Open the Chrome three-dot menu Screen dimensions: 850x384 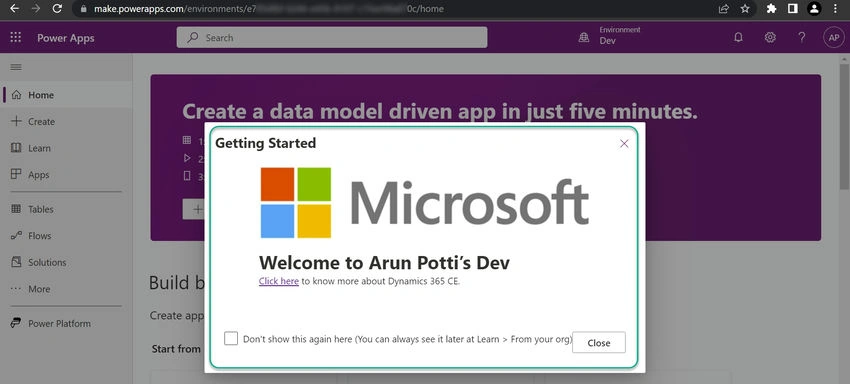click(x=835, y=9)
